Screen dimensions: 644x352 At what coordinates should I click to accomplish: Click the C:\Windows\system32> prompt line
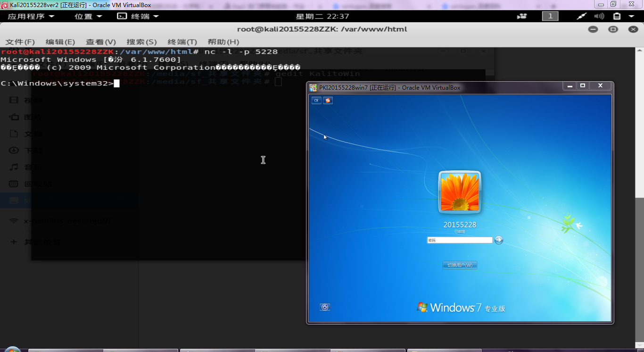point(60,84)
